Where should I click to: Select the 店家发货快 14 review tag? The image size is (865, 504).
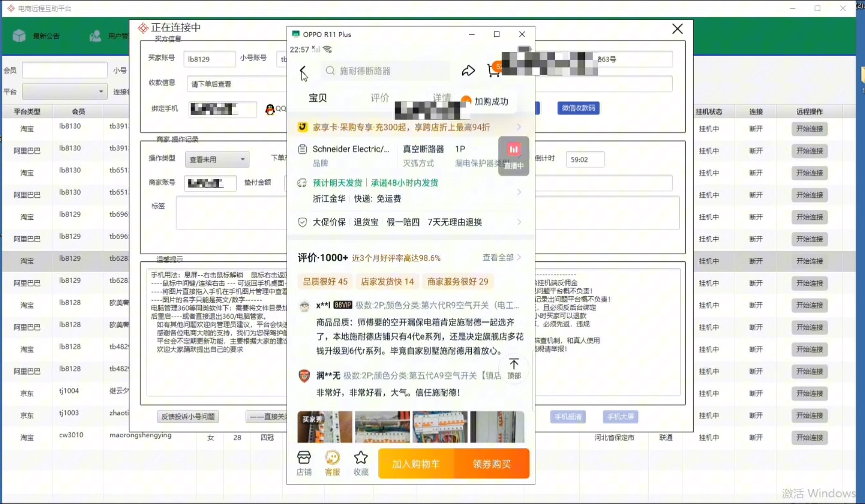(x=387, y=281)
